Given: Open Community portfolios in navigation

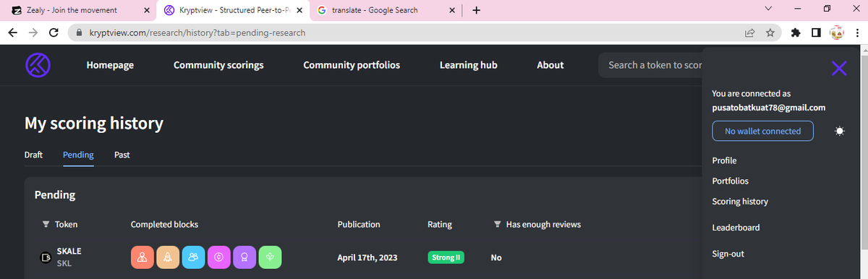Looking at the screenshot, I should pos(352,65).
